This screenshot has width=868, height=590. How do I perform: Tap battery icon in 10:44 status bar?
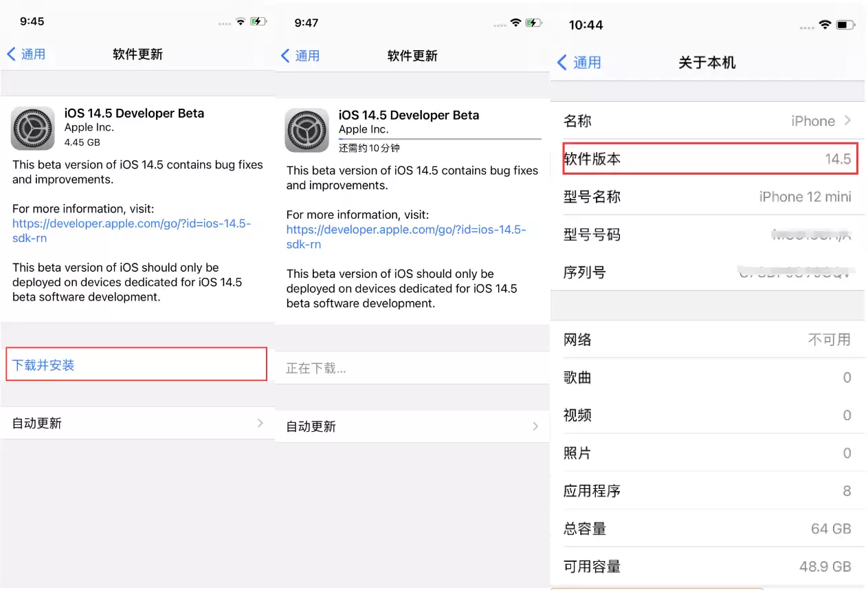coord(845,25)
